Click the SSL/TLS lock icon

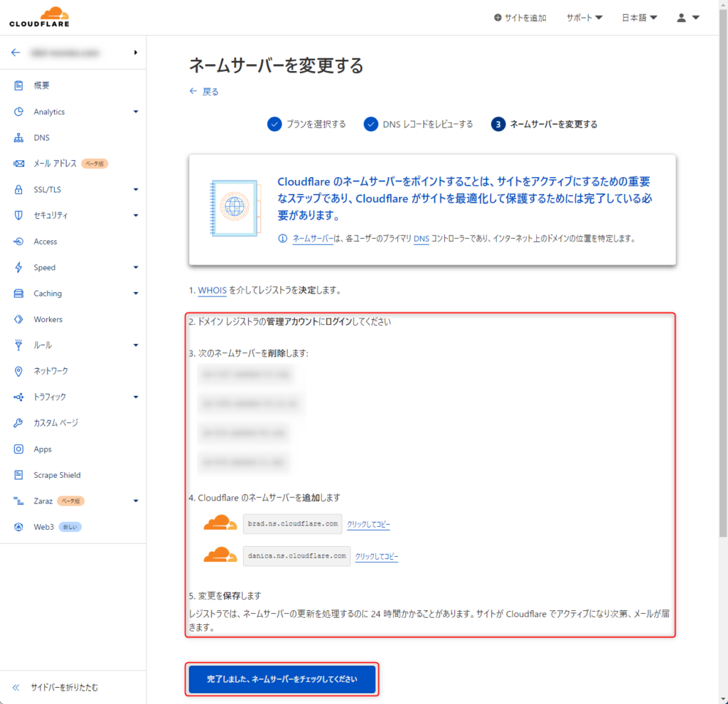pyautogui.click(x=18, y=189)
